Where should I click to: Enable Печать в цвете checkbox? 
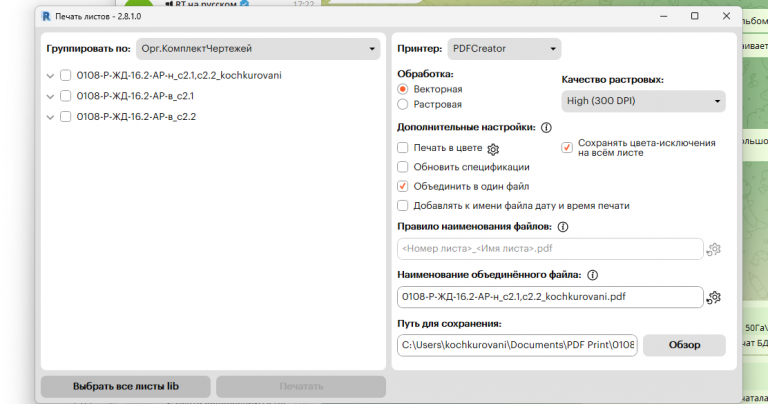pos(403,147)
